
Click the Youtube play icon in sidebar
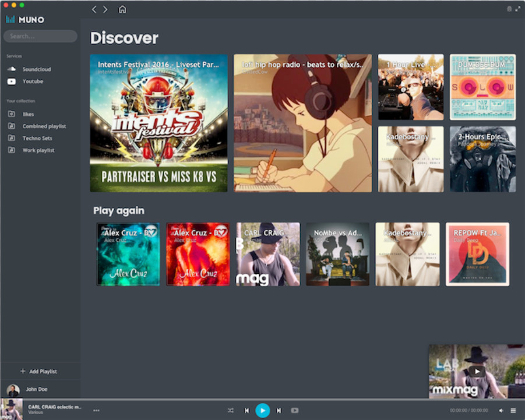12,82
